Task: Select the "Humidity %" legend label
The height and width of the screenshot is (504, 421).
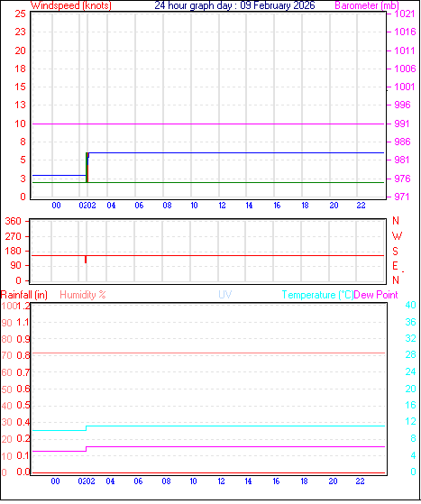Action: 83,295
